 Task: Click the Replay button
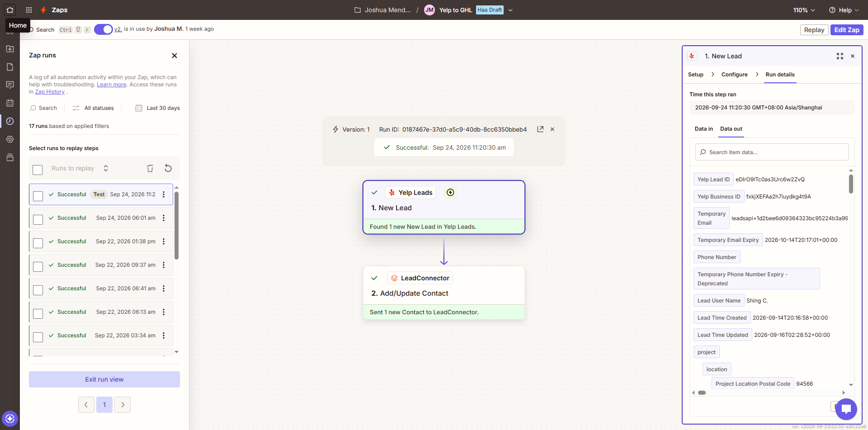coord(814,30)
